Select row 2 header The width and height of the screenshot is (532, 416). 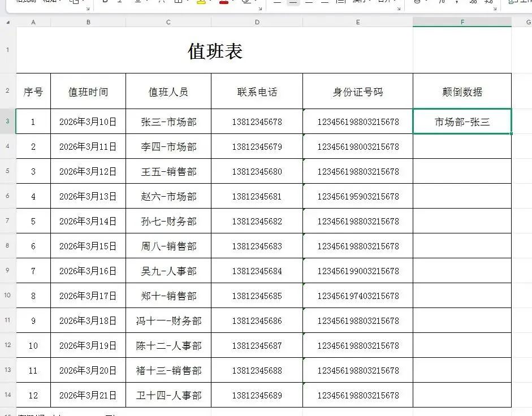pos(8,90)
